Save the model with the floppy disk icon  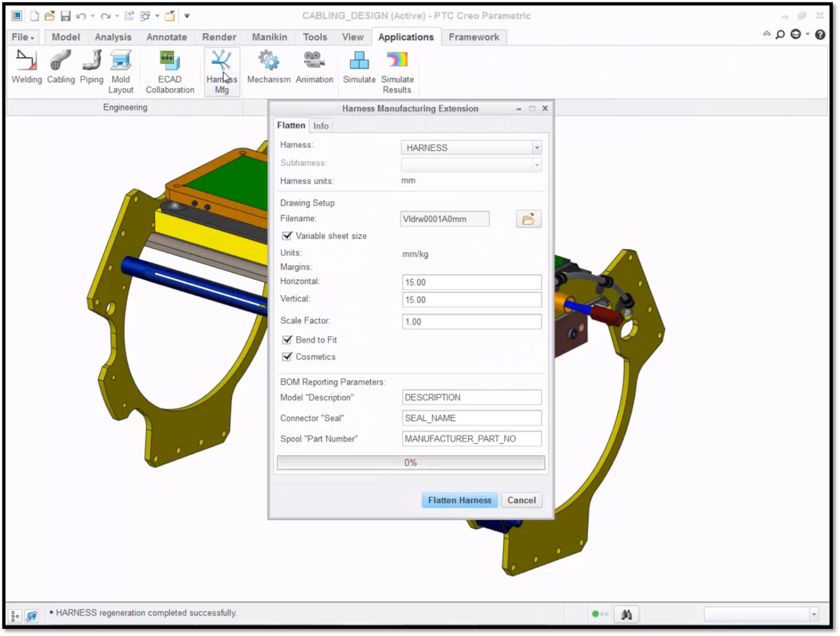[65, 16]
